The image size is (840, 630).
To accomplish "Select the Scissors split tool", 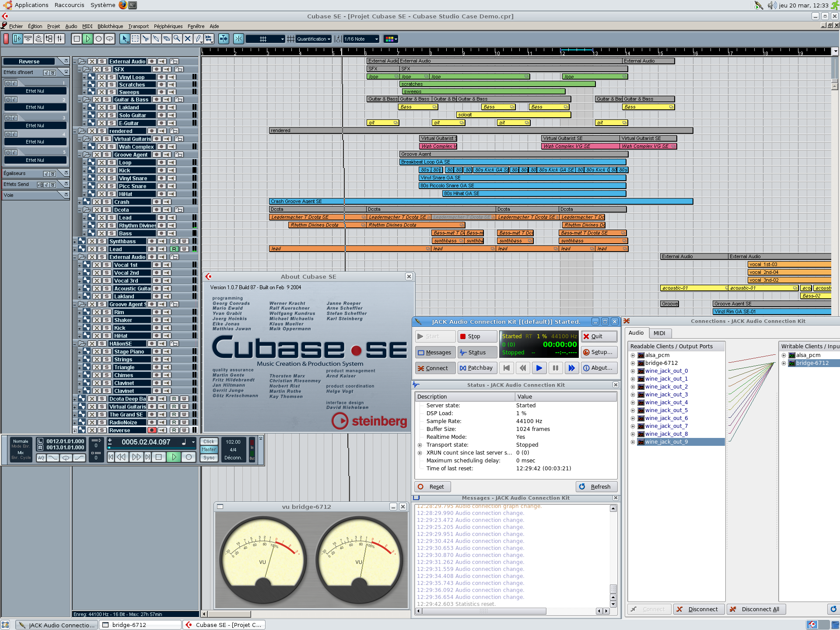I will (146, 39).
